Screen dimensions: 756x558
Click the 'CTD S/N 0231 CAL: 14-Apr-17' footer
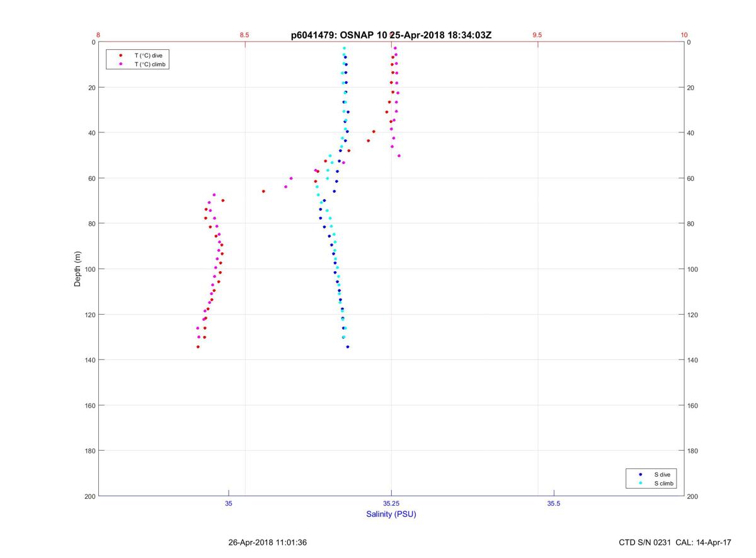coord(675,542)
